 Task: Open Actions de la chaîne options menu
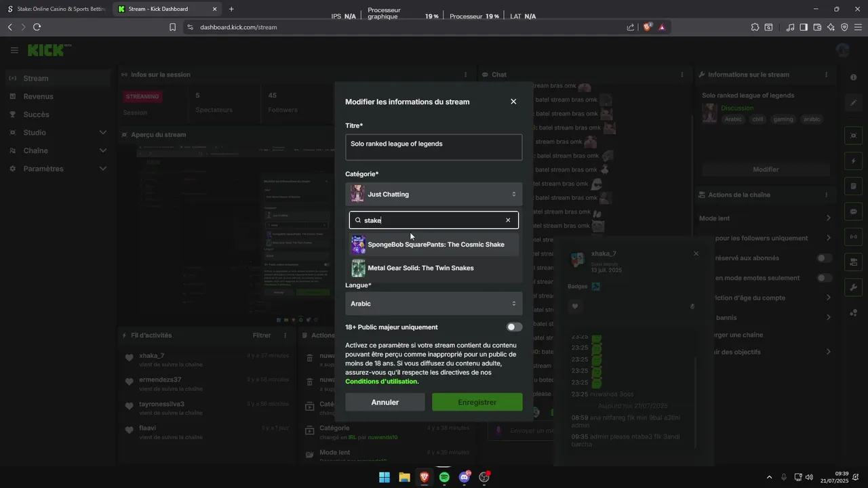(826, 195)
